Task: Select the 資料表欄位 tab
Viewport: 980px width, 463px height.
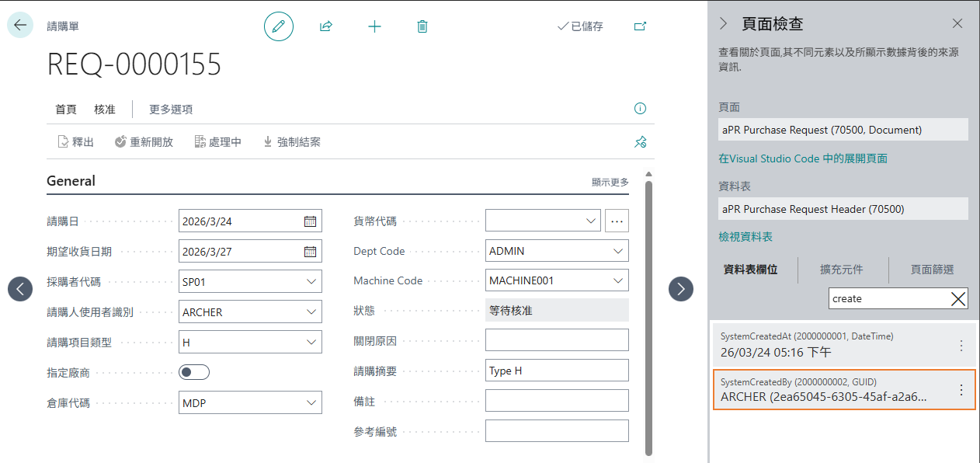Action: click(750, 270)
